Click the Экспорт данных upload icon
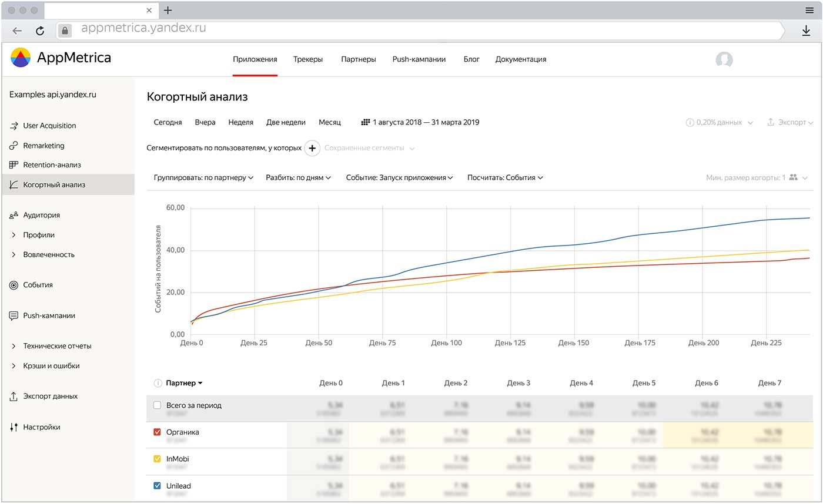The image size is (823, 504). (14, 397)
